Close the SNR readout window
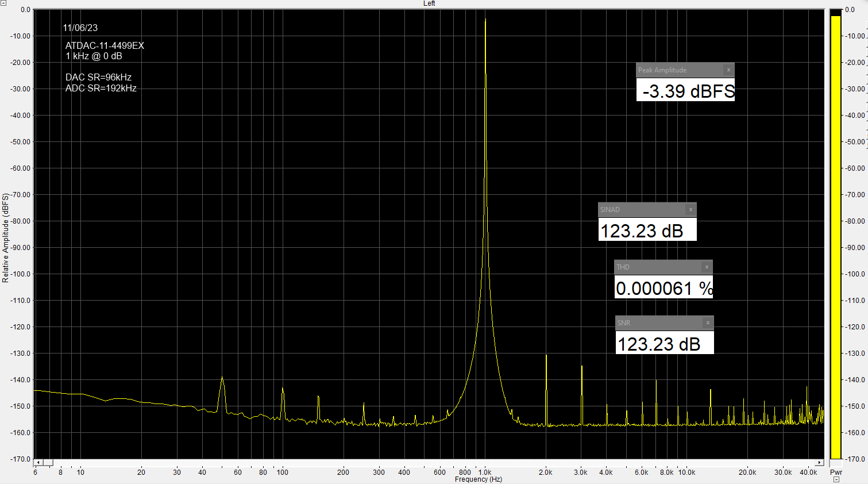The height and width of the screenshot is (484, 868). tap(708, 323)
